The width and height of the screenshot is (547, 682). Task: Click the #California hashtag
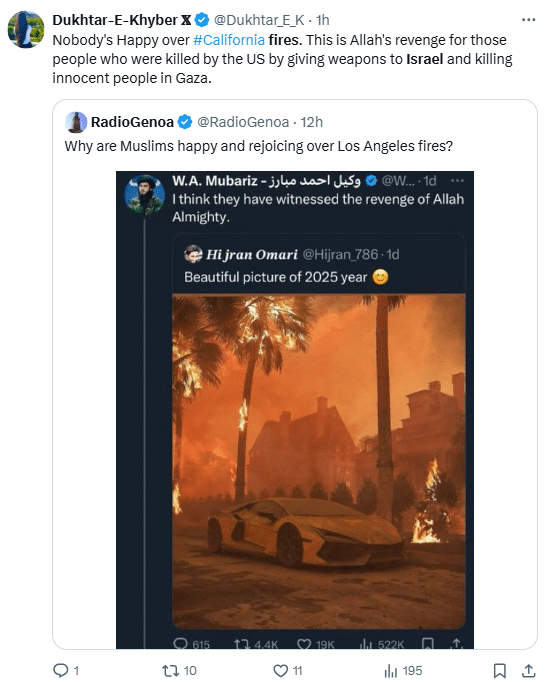point(229,40)
